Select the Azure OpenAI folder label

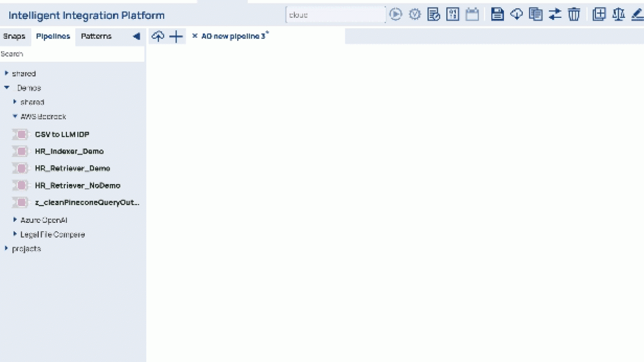tap(44, 220)
